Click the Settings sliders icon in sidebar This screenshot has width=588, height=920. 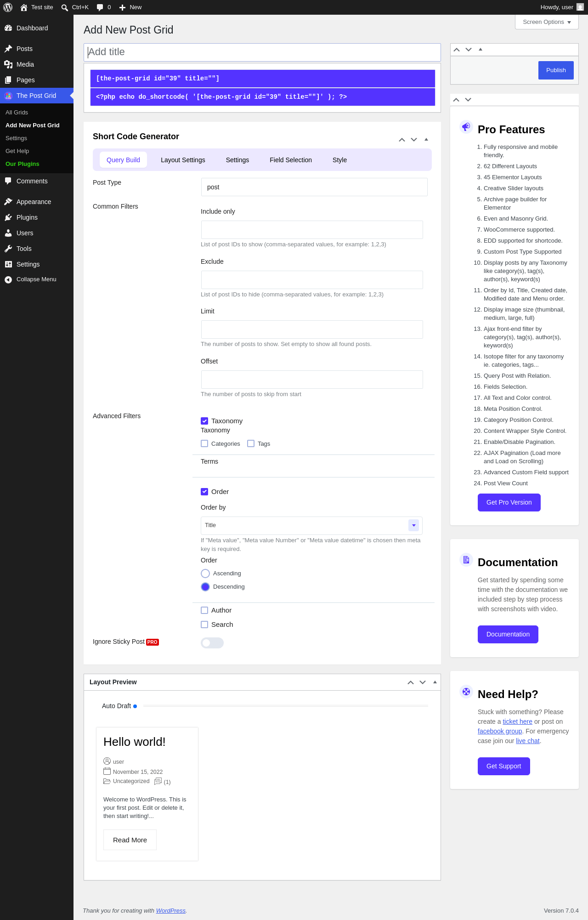(x=8, y=264)
